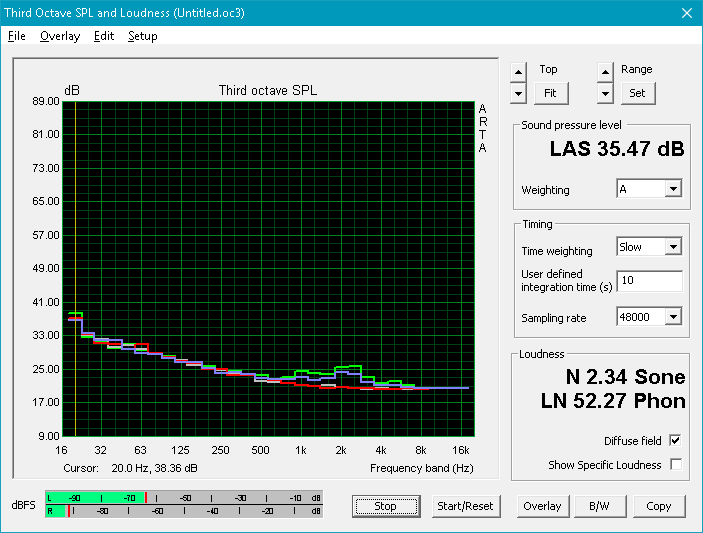
Task: Open the Setup menu
Action: 143,36
